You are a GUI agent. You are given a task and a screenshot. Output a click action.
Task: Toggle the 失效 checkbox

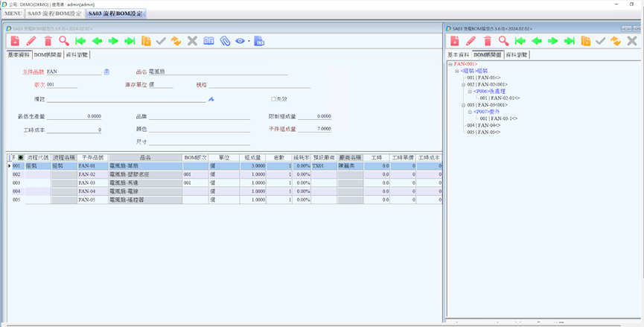273,99
